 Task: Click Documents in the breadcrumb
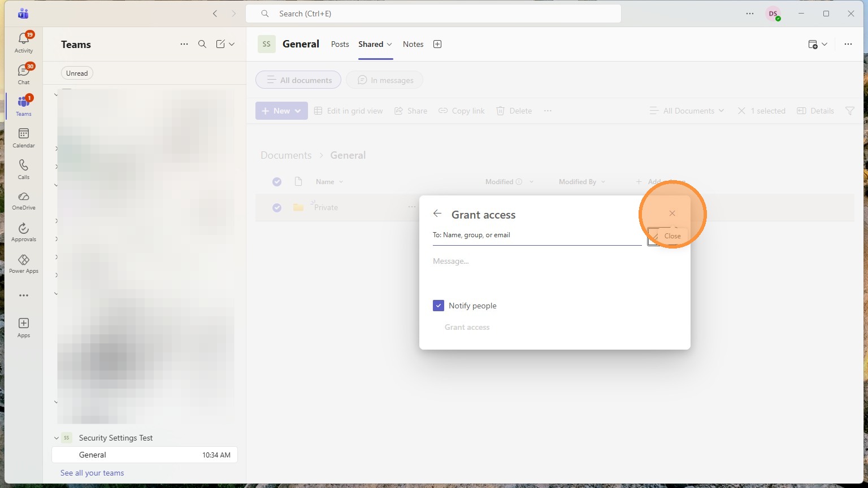pyautogui.click(x=286, y=155)
